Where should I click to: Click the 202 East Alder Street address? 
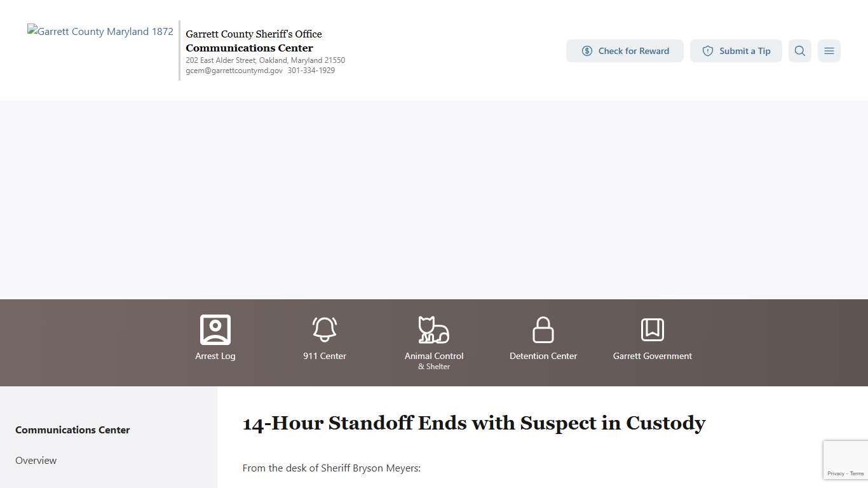(265, 60)
